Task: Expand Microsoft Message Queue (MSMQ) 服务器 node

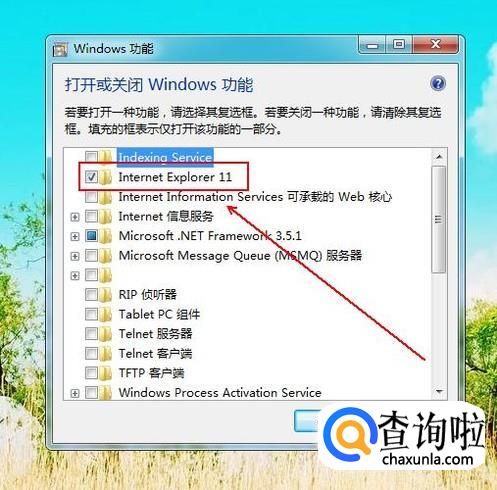Action: click(x=75, y=256)
